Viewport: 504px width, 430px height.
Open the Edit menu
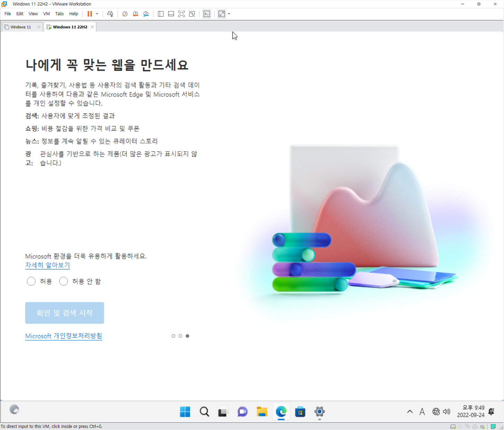[20, 14]
